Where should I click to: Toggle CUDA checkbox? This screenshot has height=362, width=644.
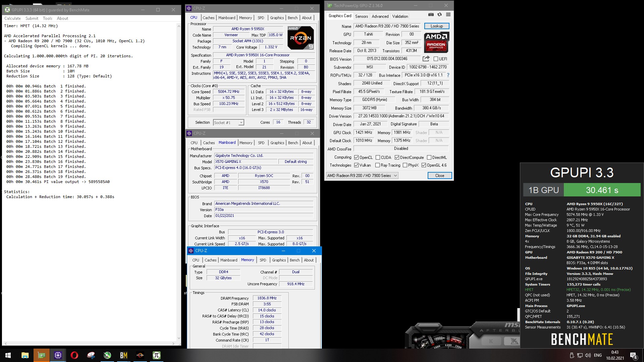pyautogui.click(x=378, y=157)
